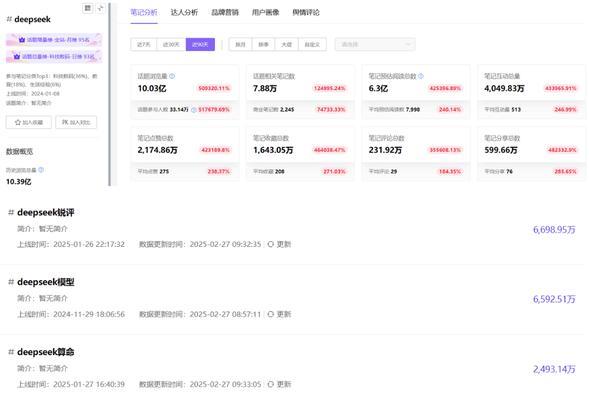The height and width of the screenshot is (400, 589).
Task: Click the second purple ranking badge
Action: coord(54,56)
